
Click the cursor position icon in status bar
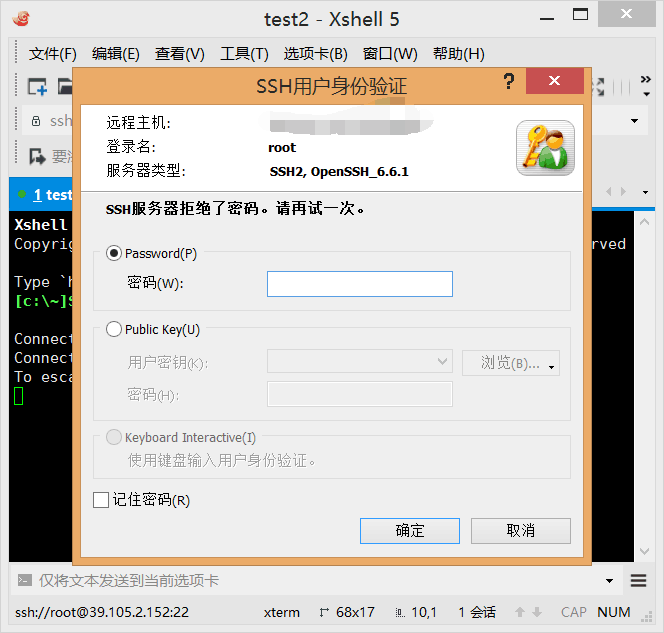pyautogui.click(x=400, y=613)
